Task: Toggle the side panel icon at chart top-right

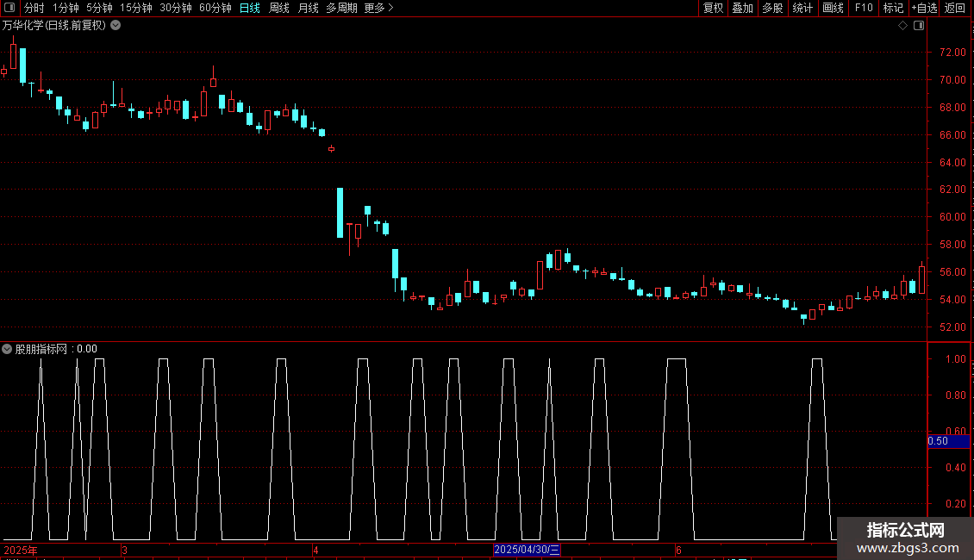Action: [x=919, y=26]
